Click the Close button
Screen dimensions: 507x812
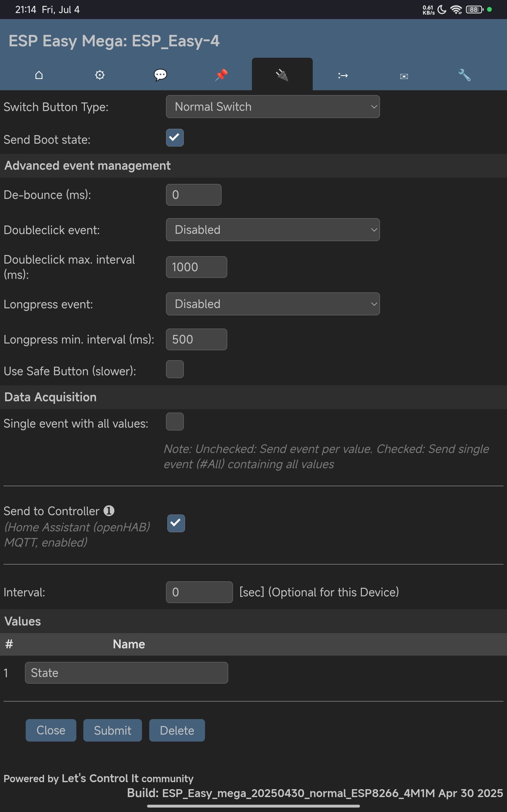(51, 730)
